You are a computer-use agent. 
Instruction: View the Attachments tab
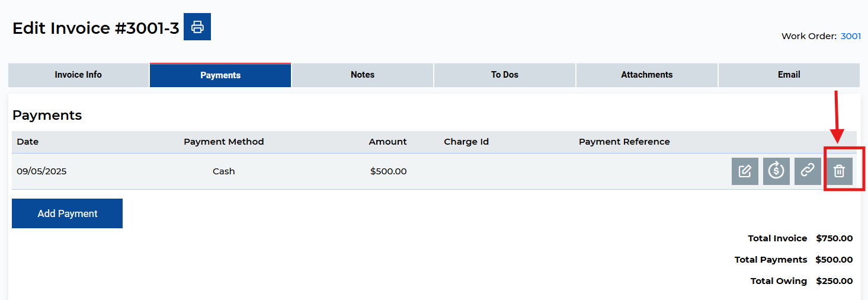click(x=647, y=75)
